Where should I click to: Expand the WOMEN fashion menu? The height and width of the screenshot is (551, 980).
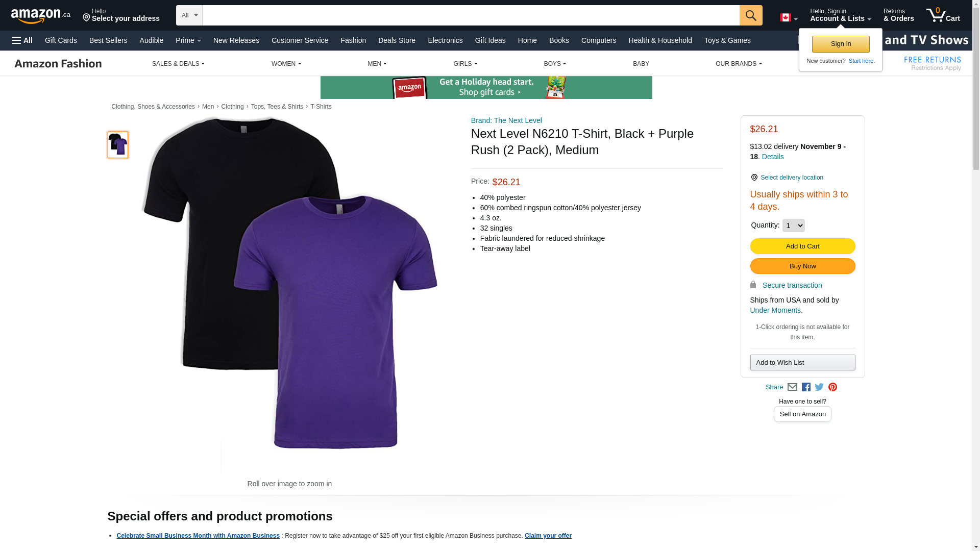pos(286,64)
